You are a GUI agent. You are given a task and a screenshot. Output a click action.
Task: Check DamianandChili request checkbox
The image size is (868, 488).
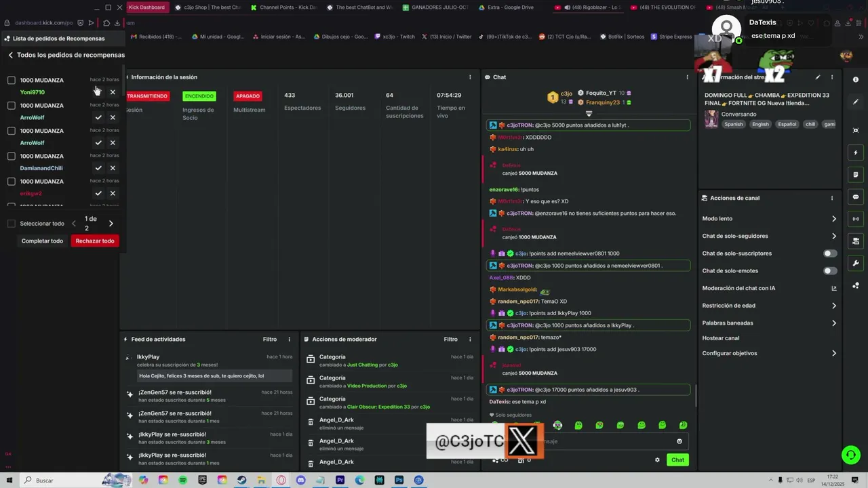[x=12, y=156]
